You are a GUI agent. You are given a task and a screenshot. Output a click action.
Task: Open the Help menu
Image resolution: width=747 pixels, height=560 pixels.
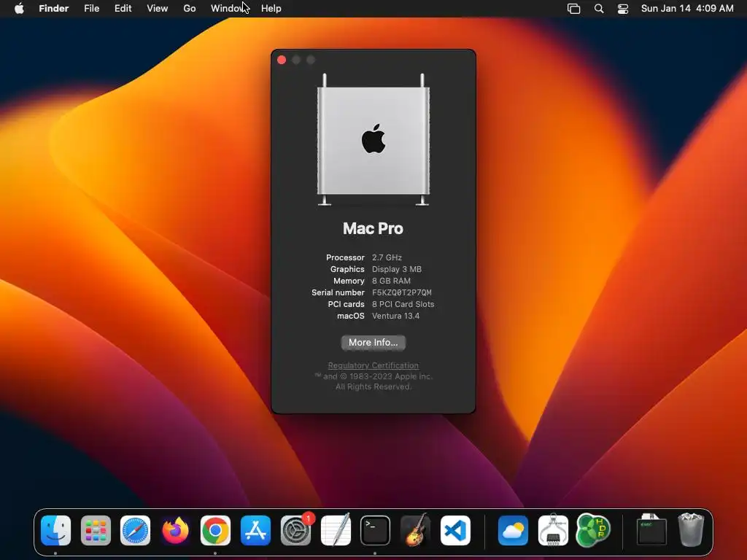271,9
